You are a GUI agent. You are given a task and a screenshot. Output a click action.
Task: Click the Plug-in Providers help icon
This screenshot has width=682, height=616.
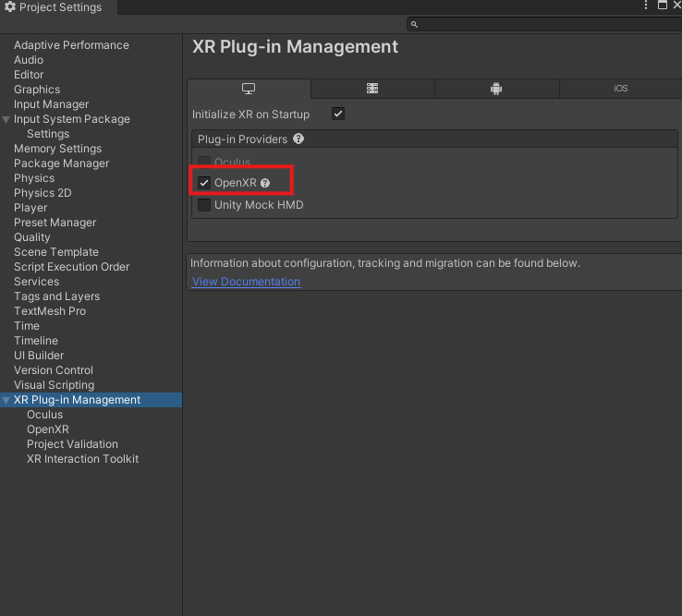click(x=298, y=139)
